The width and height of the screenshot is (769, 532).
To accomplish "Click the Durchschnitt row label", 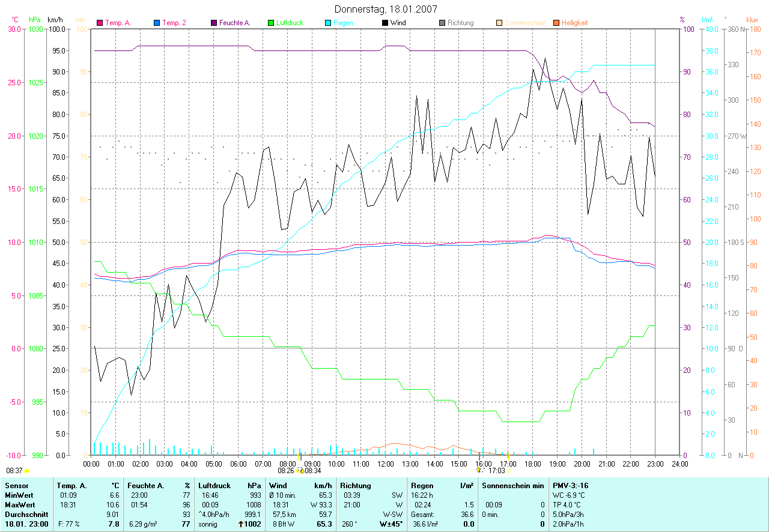I will click(x=26, y=515).
